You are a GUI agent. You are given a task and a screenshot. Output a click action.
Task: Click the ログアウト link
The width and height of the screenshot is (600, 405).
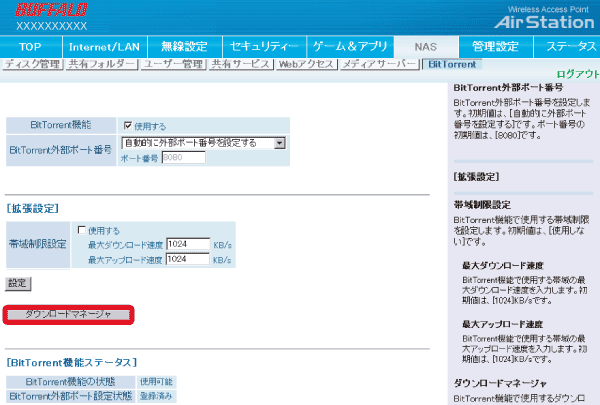point(577,75)
